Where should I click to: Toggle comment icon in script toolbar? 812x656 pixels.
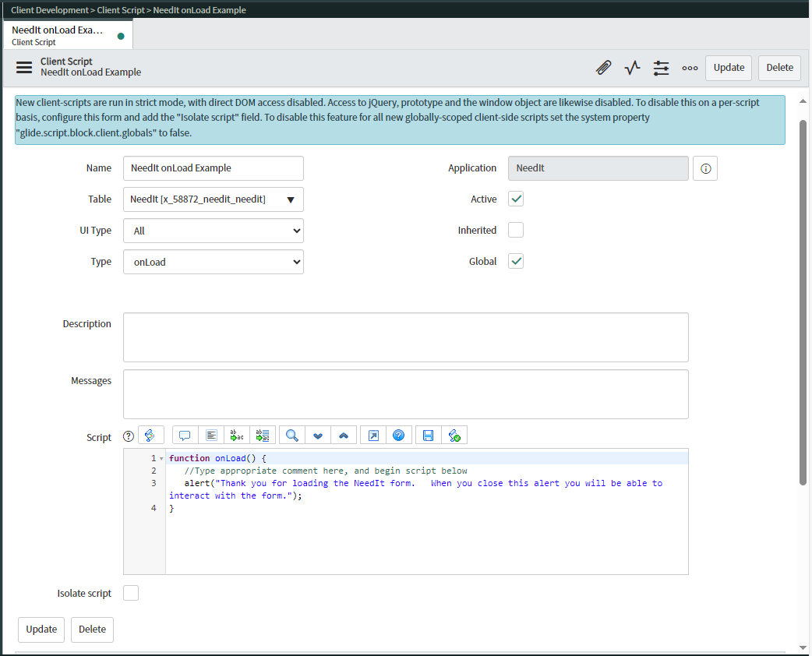click(185, 436)
